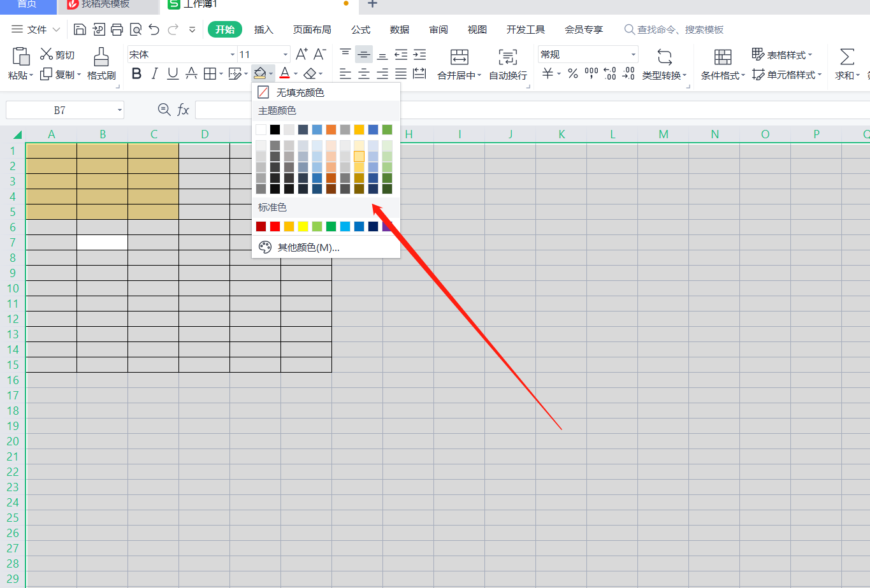The image size is (870, 588).
Task: Open the font name 宋体 dropdown
Action: click(233, 55)
